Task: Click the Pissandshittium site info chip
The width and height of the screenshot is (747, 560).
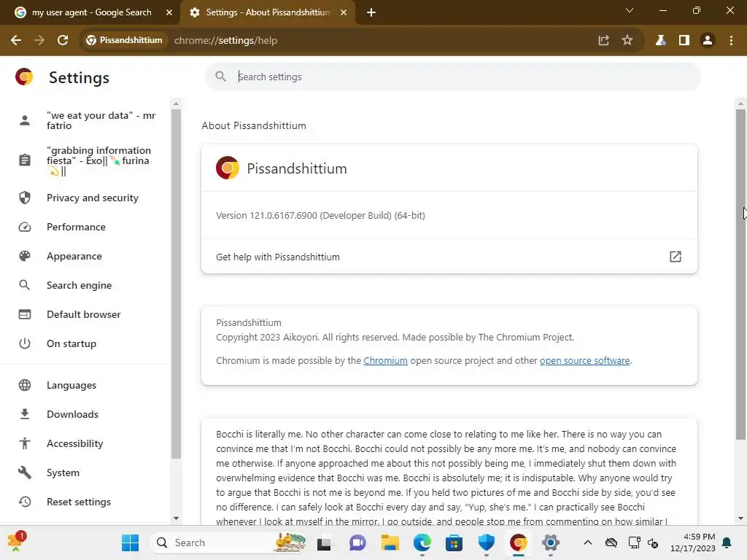Action: (124, 41)
